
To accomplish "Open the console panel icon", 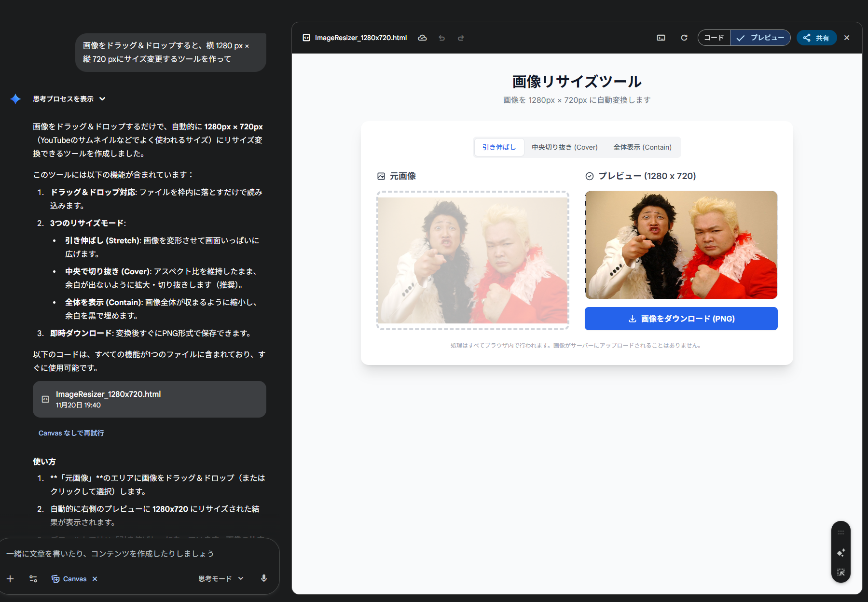I will (661, 38).
